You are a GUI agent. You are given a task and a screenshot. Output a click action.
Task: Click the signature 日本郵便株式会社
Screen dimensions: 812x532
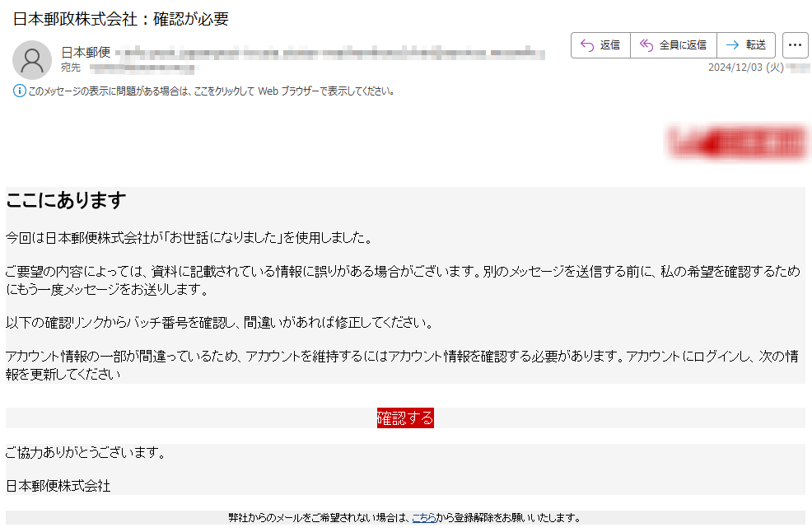pyautogui.click(x=58, y=486)
